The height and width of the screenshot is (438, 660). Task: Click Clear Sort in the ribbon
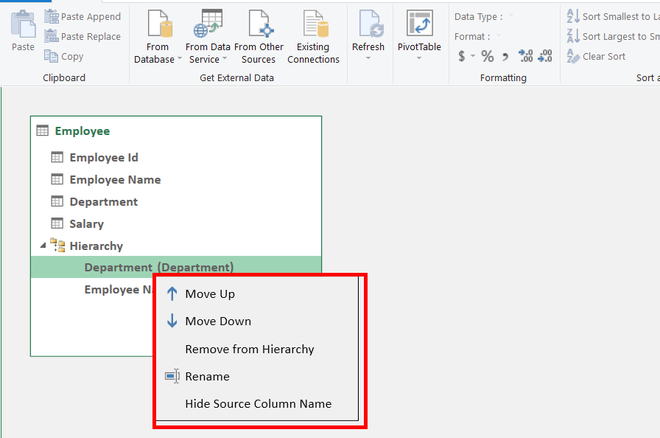tap(600, 57)
